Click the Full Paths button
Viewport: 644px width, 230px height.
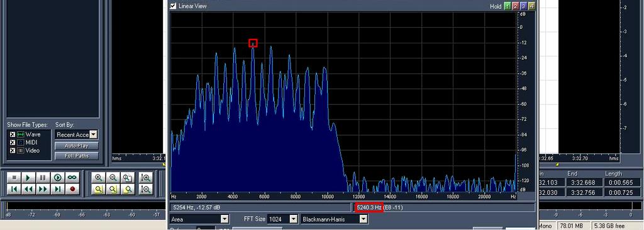click(x=77, y=156)
